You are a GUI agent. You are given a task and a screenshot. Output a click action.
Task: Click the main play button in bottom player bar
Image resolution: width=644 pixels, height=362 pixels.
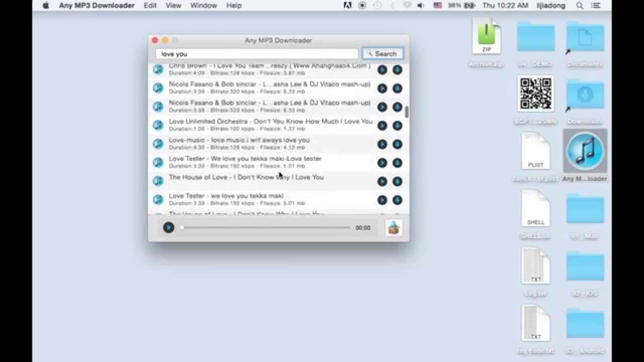click(169, 228)
